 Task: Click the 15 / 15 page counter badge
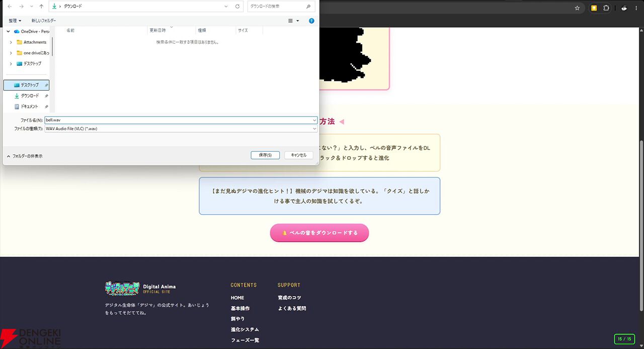tap(624, 339)
